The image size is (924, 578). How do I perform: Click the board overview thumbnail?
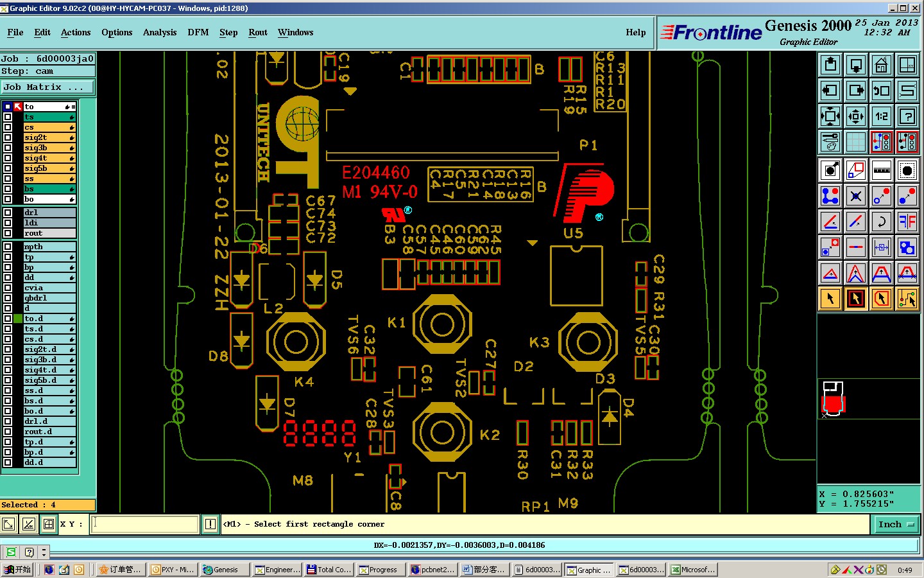pos(834,399)
